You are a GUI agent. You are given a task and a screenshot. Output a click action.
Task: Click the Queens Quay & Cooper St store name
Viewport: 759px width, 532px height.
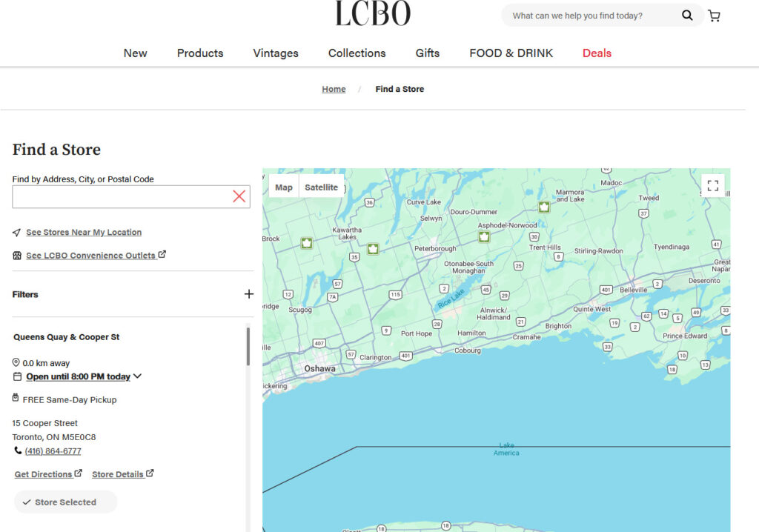click(x=66, y=337)
